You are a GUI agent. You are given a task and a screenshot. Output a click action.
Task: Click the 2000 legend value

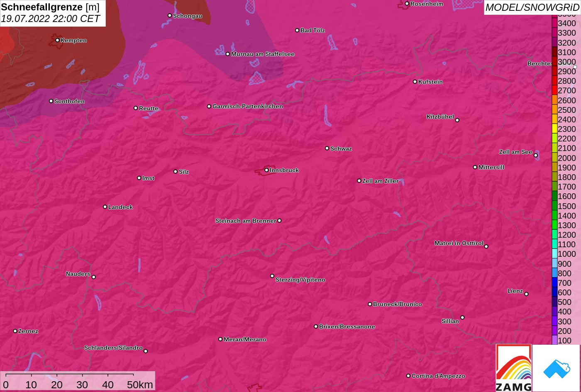[x=567, y=158]
